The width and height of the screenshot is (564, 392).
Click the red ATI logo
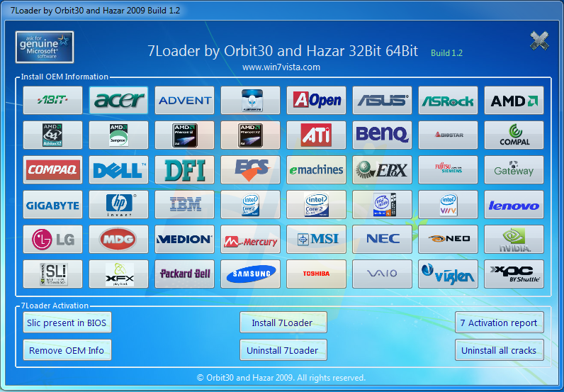(x=316, y=135)
